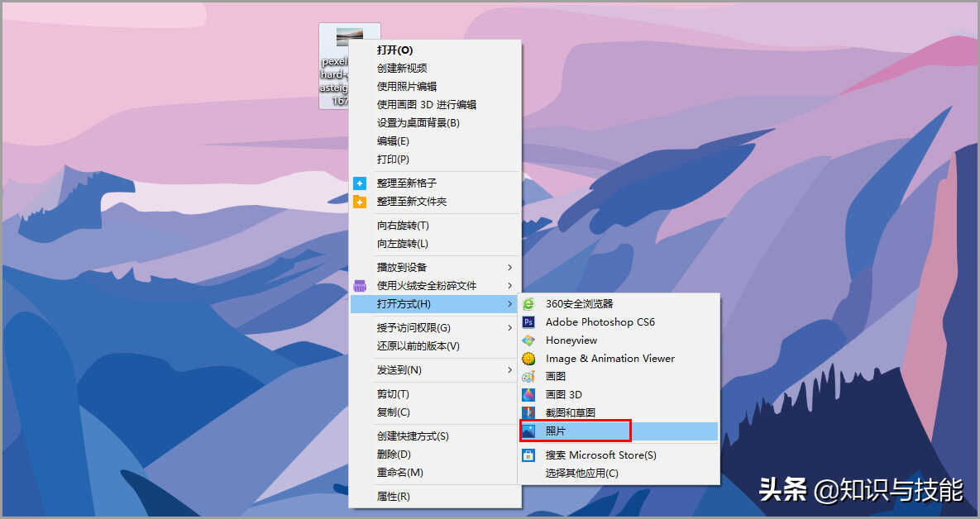Click the 360安全浏览器 browser icon

pos(528,304)
